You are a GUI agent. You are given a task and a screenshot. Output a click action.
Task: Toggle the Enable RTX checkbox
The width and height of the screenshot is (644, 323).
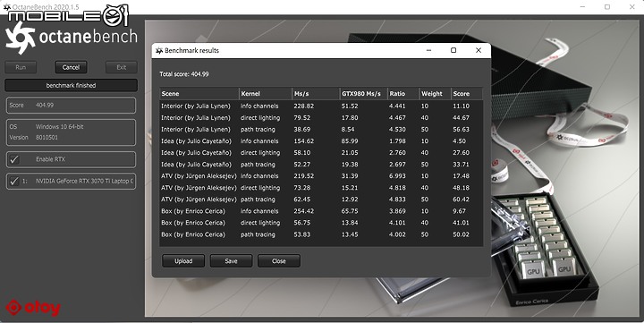pyautogui.click(x=14, y=159)
